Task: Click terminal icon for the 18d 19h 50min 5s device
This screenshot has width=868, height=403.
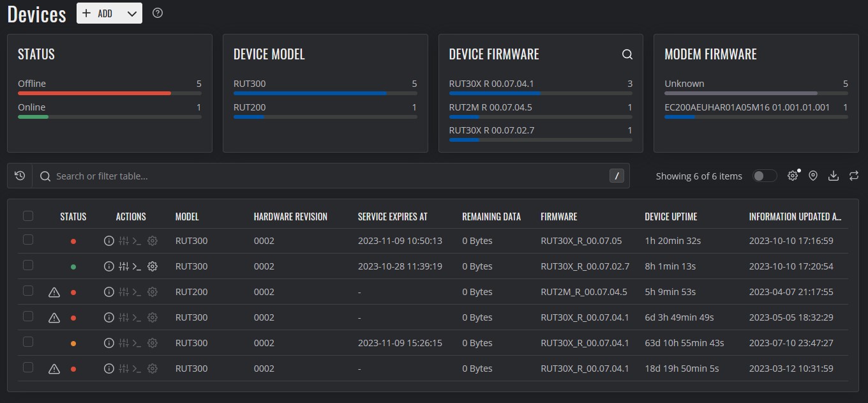Action: (x=137, y=369)
